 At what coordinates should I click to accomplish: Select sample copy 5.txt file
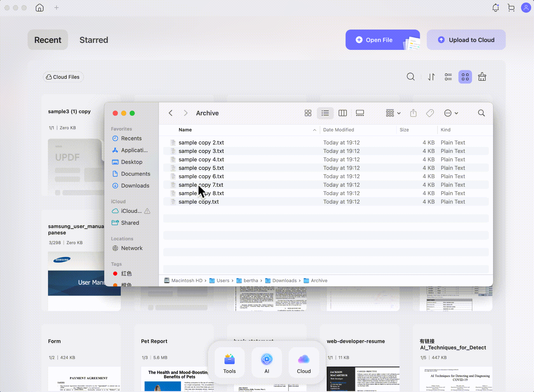[x=326, y=168]
